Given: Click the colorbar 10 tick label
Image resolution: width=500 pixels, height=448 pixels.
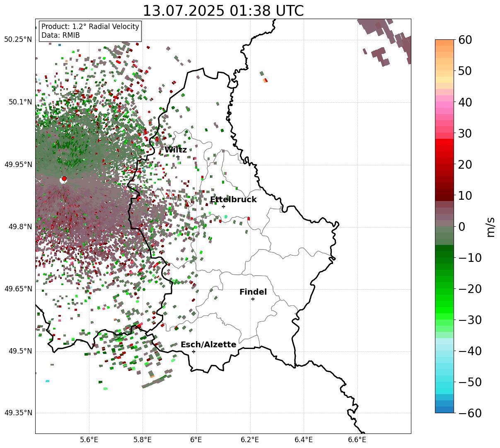Looking at the screenshot, I should point(465,195).
